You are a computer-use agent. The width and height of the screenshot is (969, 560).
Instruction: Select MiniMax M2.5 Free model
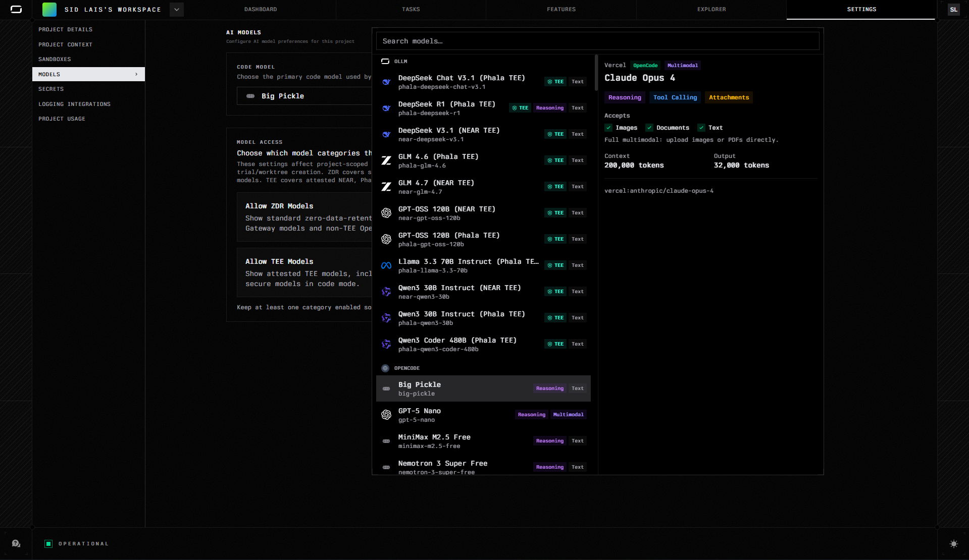point(483,441)
